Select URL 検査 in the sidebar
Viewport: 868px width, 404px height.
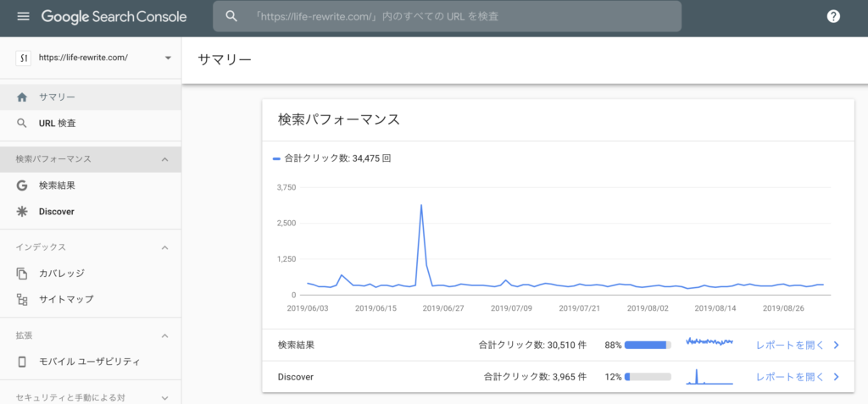91,124
